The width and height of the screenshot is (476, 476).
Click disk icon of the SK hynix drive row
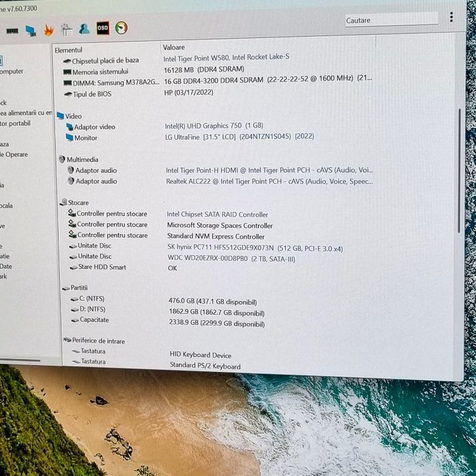(73, 246)
